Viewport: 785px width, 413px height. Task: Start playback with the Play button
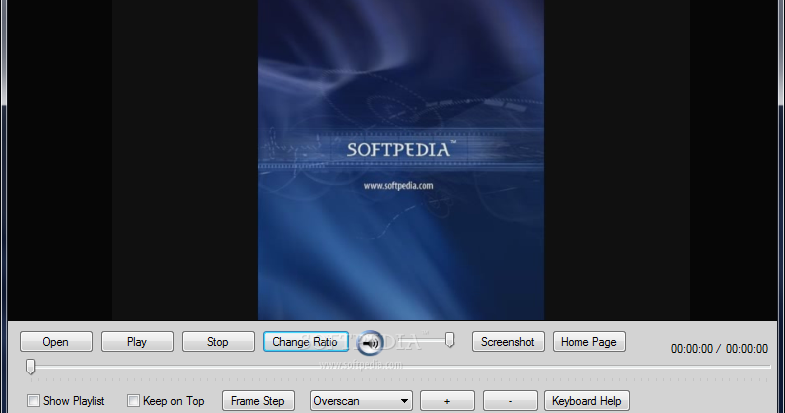coord(137,341)
